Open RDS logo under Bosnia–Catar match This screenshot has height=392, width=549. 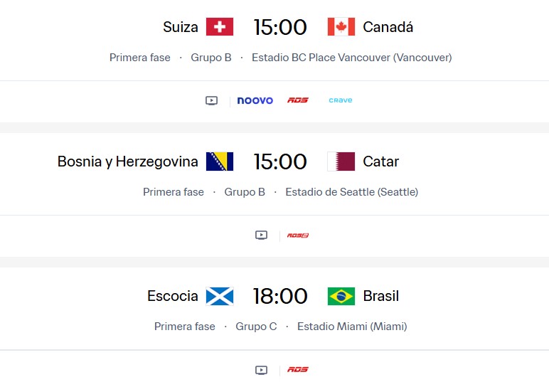297,235
